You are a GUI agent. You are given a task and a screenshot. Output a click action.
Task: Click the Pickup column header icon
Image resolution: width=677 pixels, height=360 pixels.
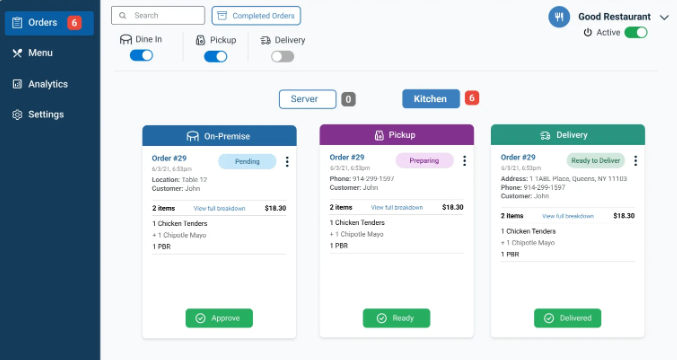tap(379, 135)
